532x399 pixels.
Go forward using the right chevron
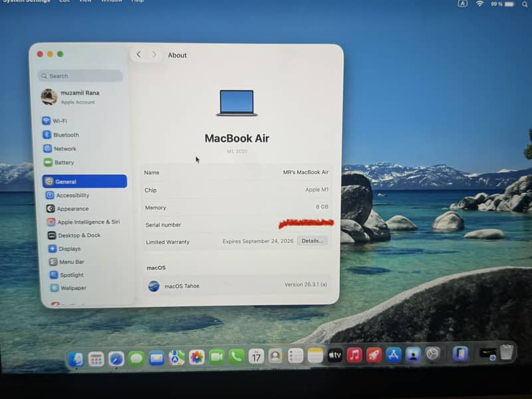coord(154,55)
